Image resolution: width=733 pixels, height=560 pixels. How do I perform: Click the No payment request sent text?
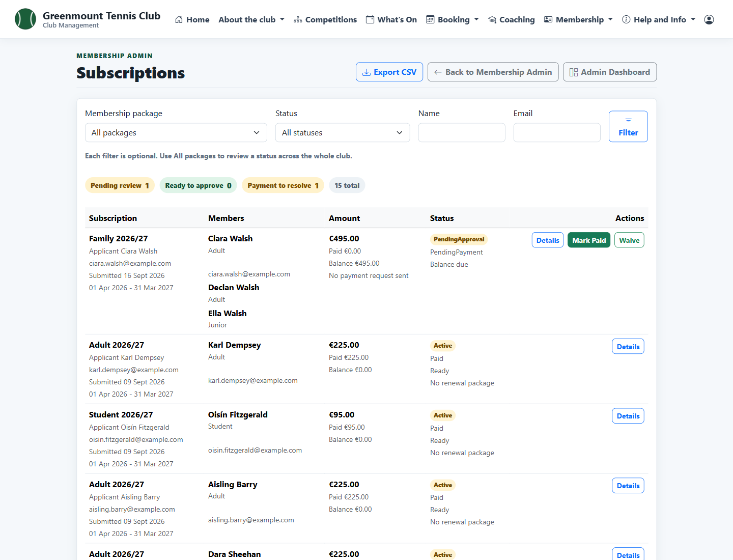tap(369, 276)
